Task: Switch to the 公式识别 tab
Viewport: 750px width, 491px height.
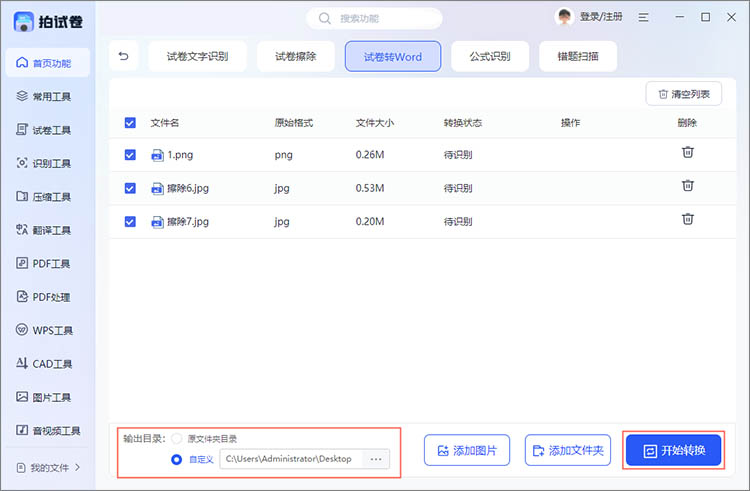Action: pos(490,57)
